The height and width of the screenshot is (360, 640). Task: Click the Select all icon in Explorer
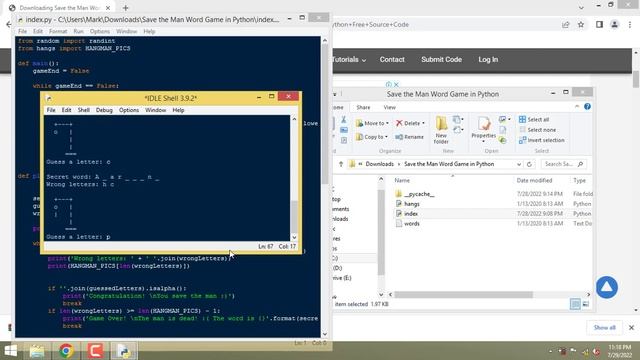pos(522,119)
